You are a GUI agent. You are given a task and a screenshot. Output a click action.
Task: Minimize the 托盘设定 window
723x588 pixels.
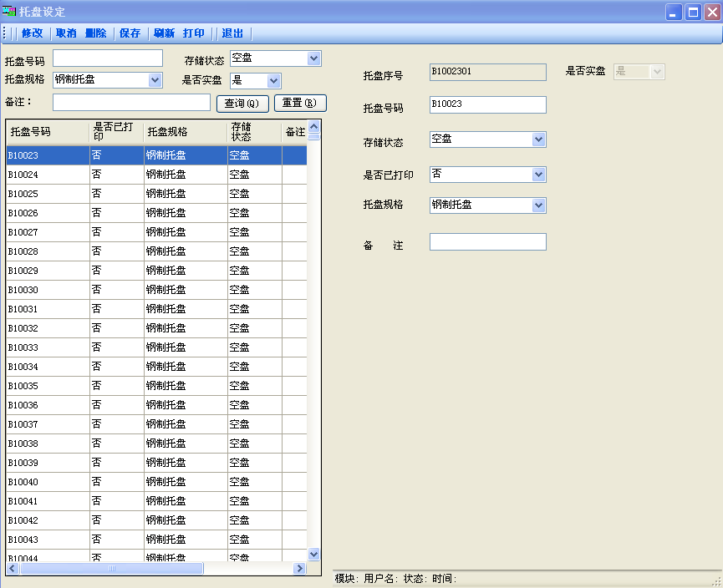click(x=674, y=12)
